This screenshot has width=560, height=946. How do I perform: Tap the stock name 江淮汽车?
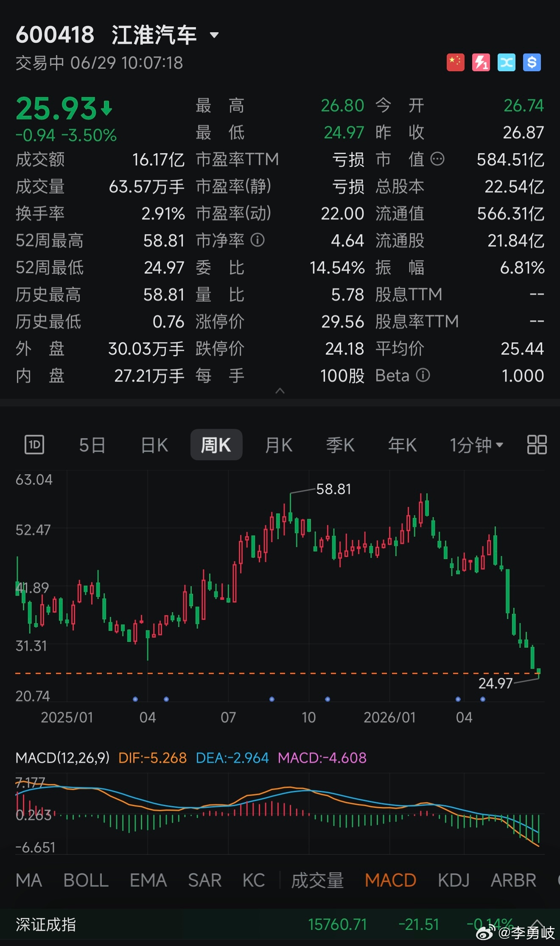pyautogui.click(x=154, y=35)
